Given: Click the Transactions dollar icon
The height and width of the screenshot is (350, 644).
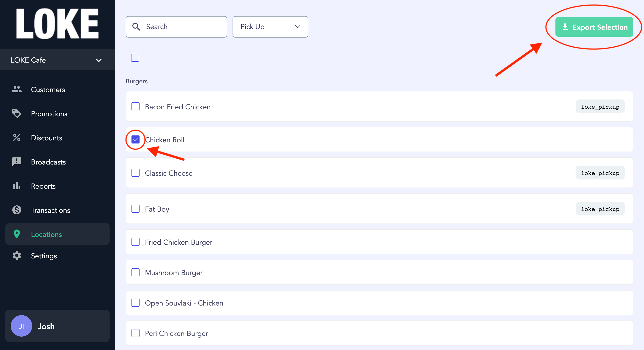Looking at the screenshot, I should pos(17,210).
